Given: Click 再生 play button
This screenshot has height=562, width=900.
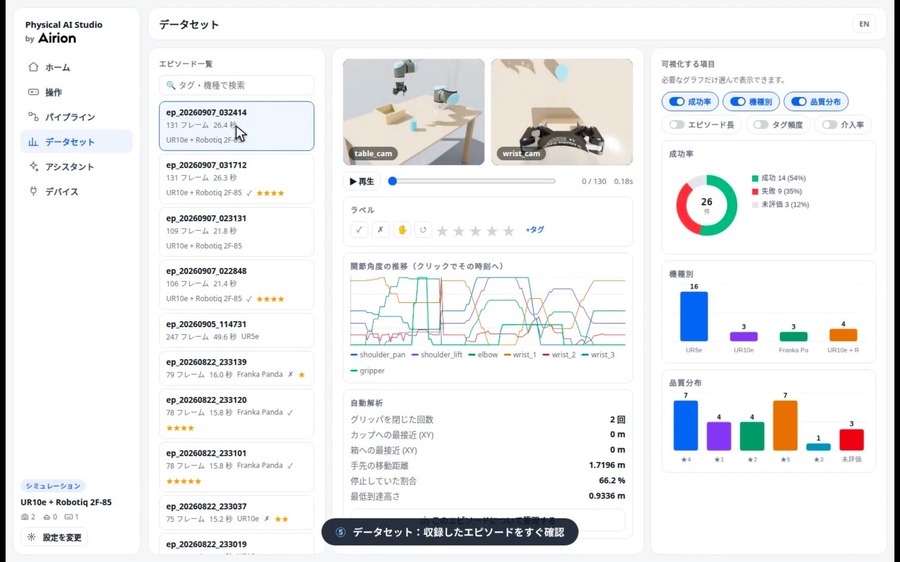Looking at the screenshot, I should tap(362, 181).
